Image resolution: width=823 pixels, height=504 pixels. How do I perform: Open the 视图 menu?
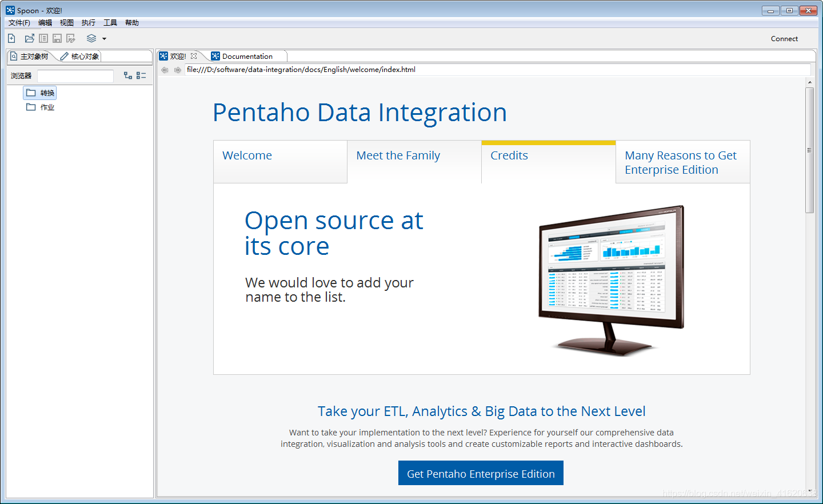click(67, 23)
